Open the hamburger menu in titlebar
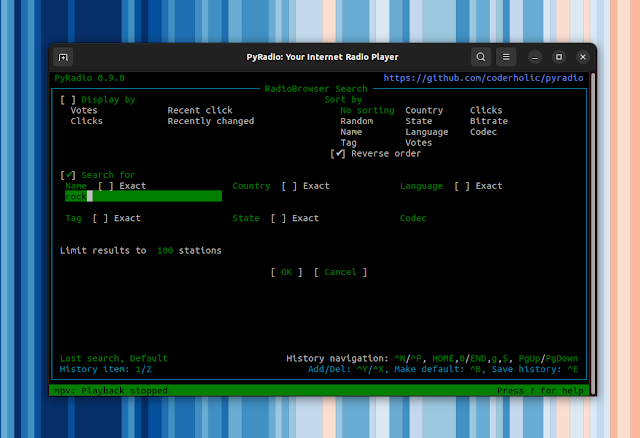This screenshot has height=438, width=640. coord(507,57)
